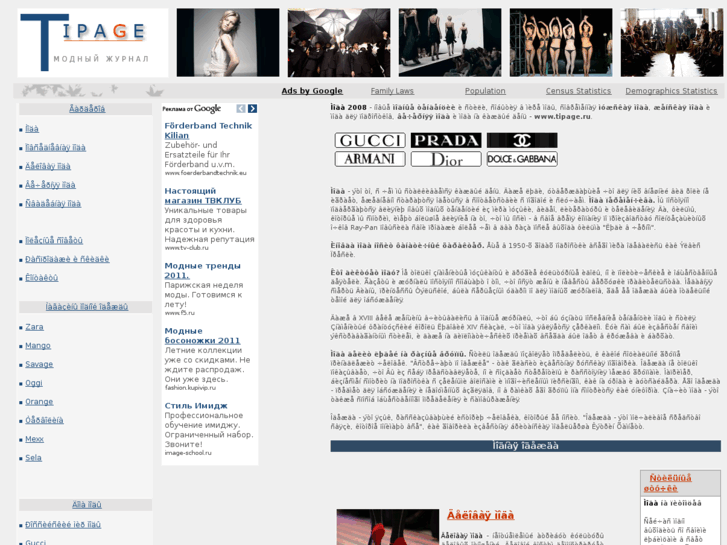This screenshot has height=545, width=727.
Task: Open the Oggi brand link
Action: [x=34, y=383]
